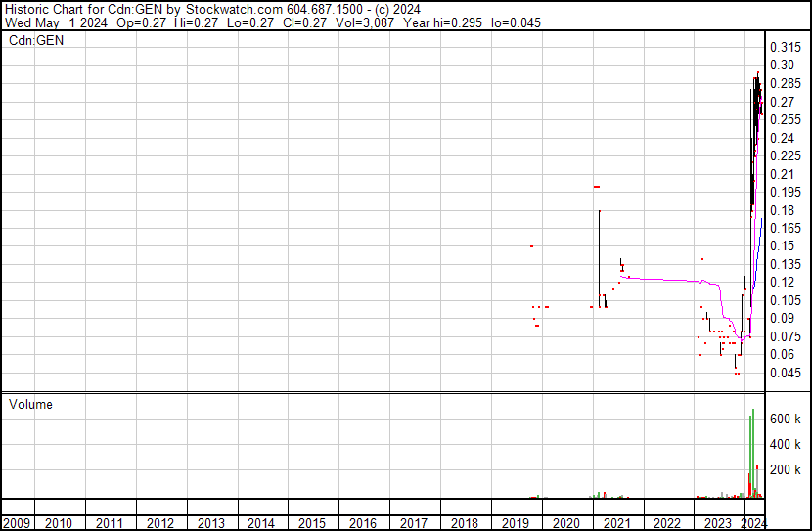812x531 pixels.
Task: Select the 2018 year label on timeline
Action: coord(465,523)
